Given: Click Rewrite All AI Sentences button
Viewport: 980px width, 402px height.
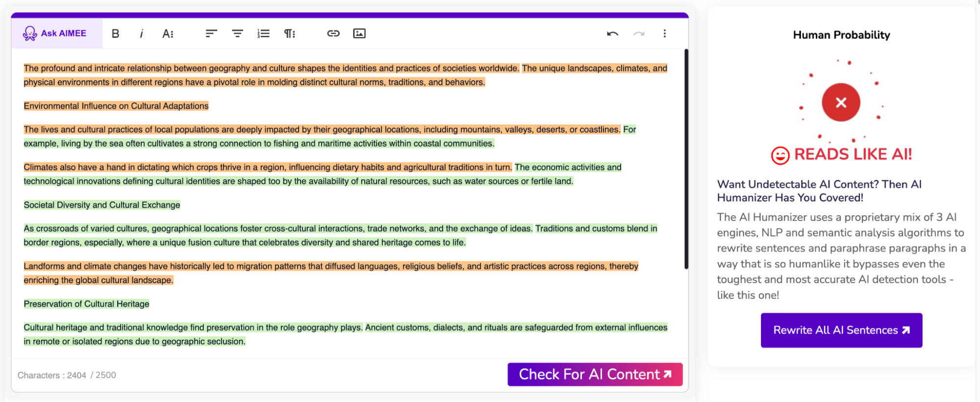Looking at the screenshot, I should pos(841,330).
